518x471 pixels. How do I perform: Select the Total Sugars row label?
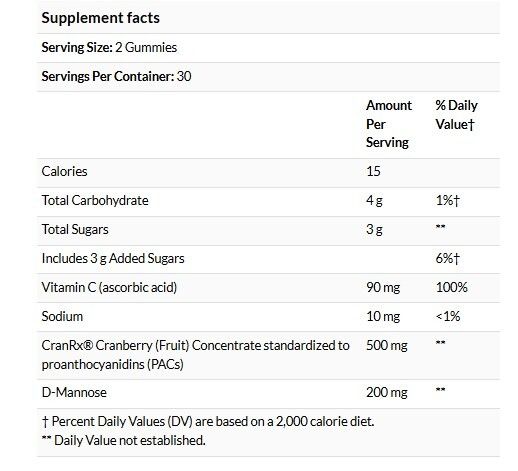click(75, 230)
